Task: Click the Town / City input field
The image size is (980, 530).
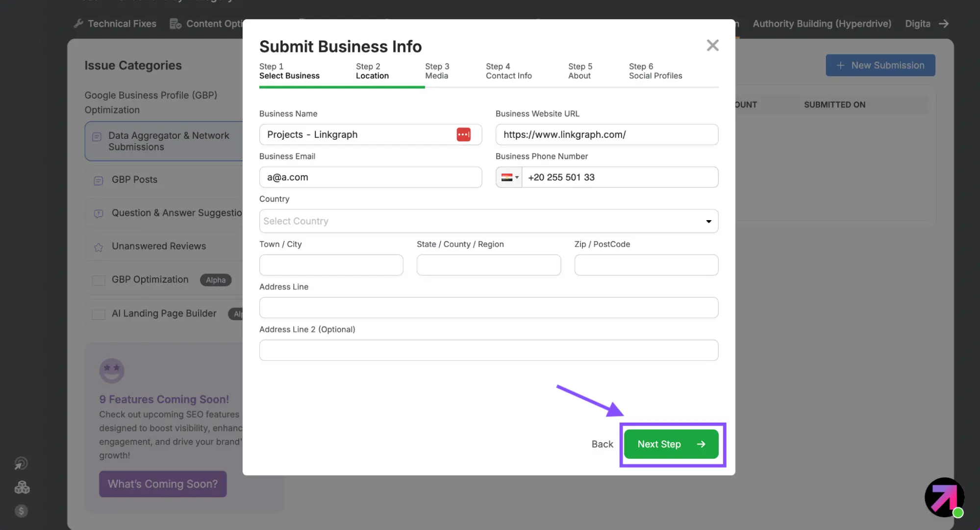Action: [331, 265]
